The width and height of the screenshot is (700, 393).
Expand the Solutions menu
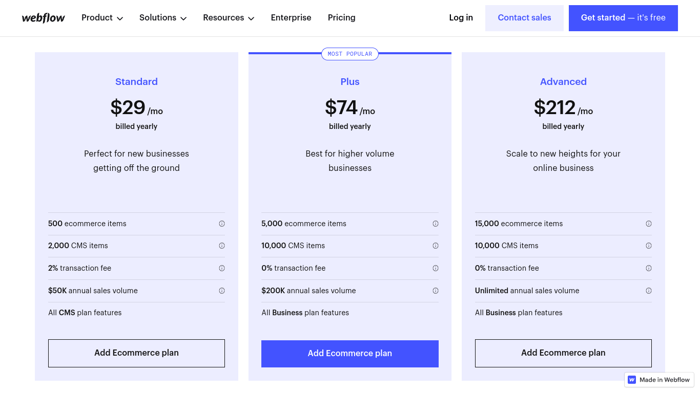[163, 18]
